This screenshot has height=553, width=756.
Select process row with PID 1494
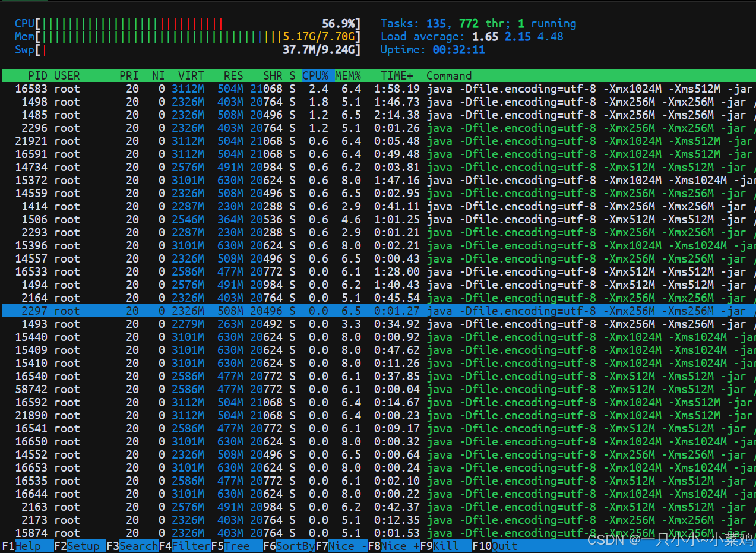click(x=378, y=285)
